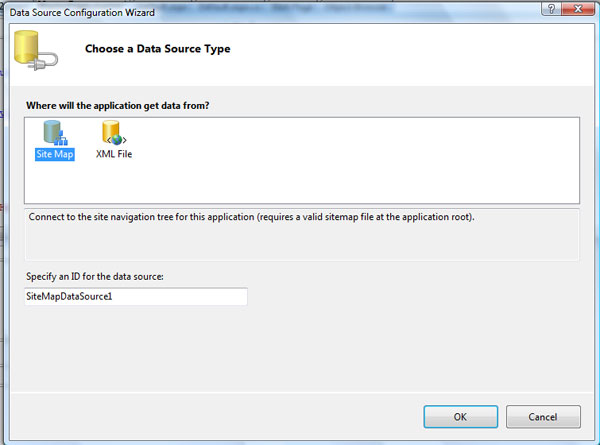
Task: Click the Site Map description text
Action: click(x=250, y=216)
